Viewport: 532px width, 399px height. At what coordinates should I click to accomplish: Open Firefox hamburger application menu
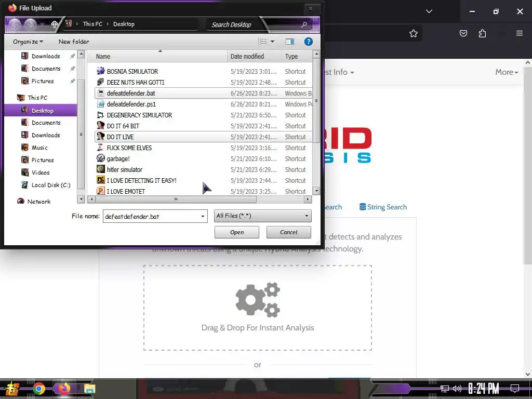(x=520, y=33)
